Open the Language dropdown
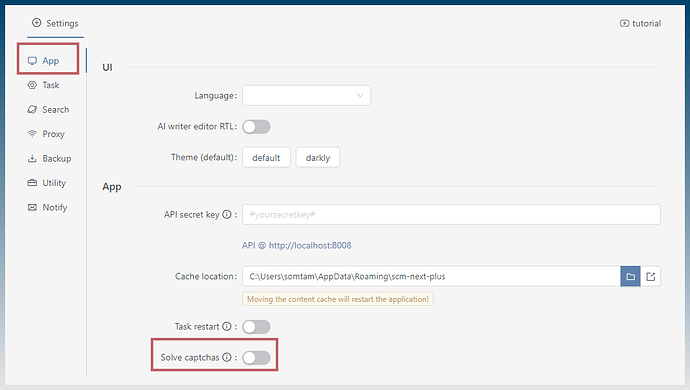690x390 pixels. point(306,96)
